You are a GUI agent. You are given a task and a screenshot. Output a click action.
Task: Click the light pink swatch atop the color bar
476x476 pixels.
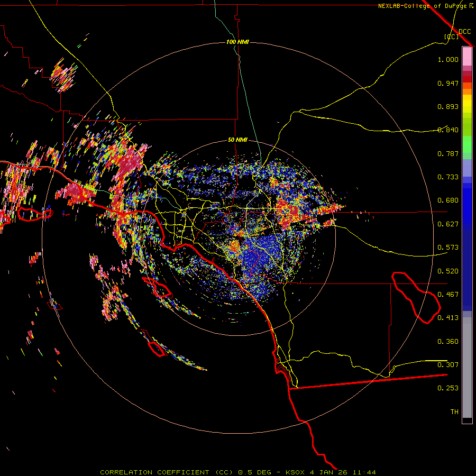point(467,57)
